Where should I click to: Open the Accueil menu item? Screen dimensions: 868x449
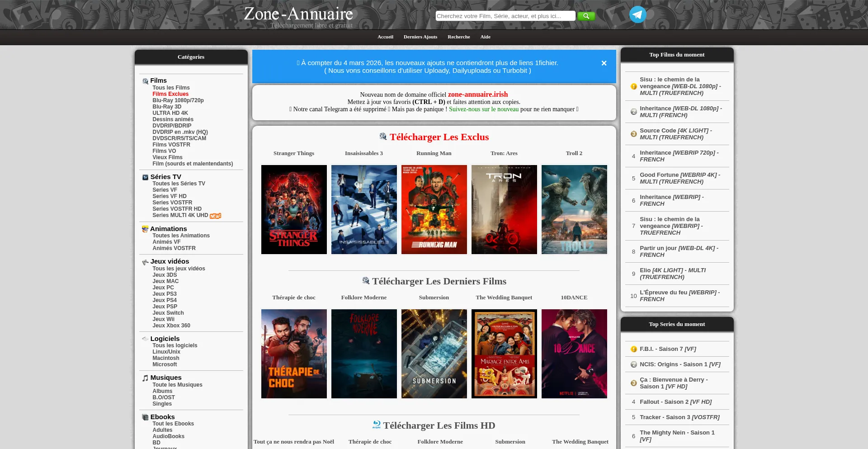coord(385,37)
